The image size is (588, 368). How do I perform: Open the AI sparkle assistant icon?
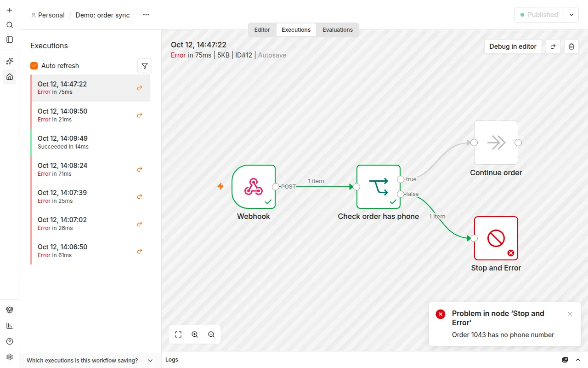pos(10,61)
